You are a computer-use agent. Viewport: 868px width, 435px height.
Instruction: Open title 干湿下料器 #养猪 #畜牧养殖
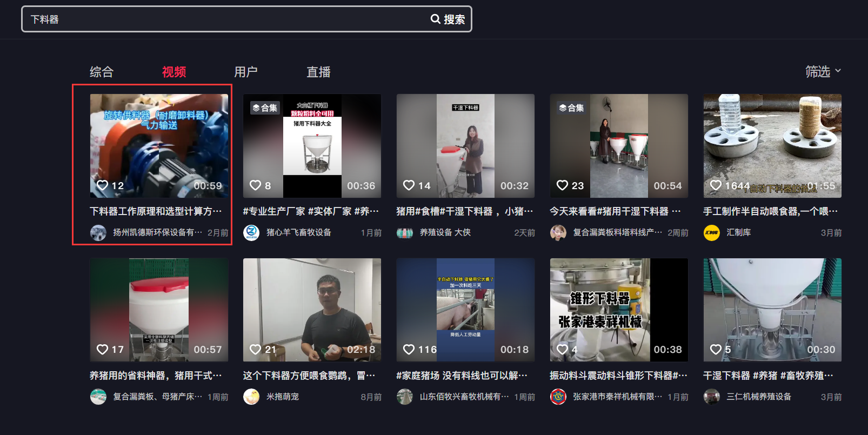(769, 376)
